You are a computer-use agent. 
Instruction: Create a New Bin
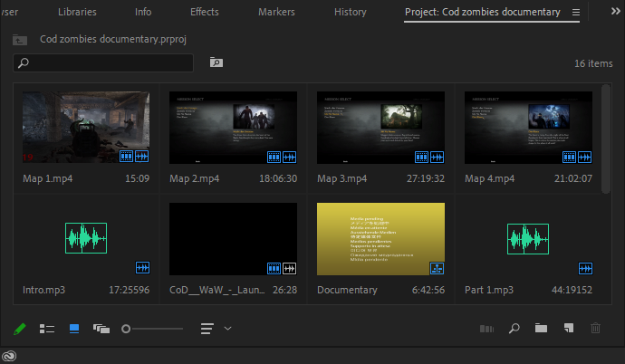tap(541, 328)
